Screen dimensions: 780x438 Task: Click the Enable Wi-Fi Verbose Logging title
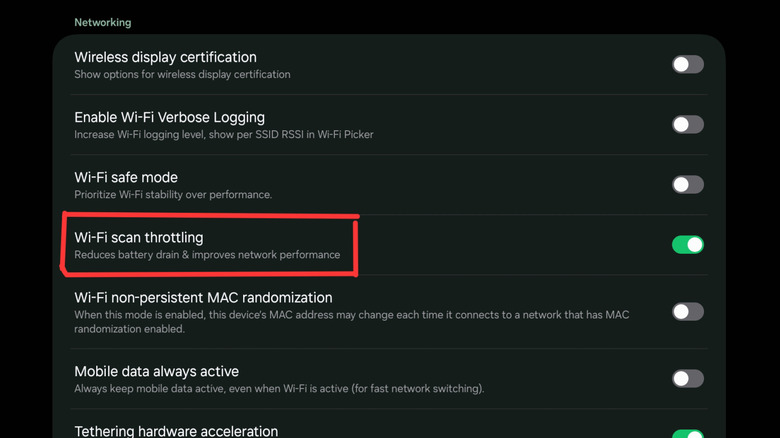[x=169, y=117]
